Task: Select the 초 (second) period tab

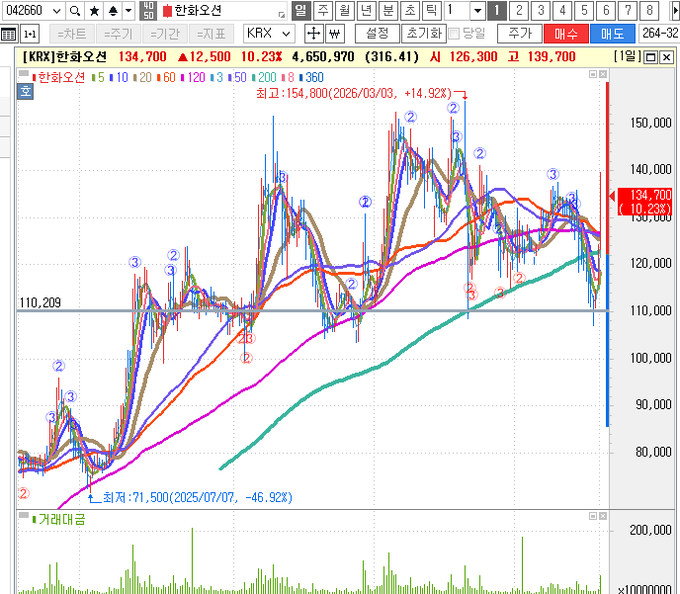Action: pos(409,10)
